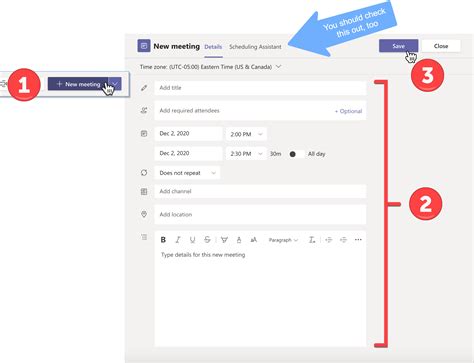Add optional attendees via + Optional link

click(348, 111)
